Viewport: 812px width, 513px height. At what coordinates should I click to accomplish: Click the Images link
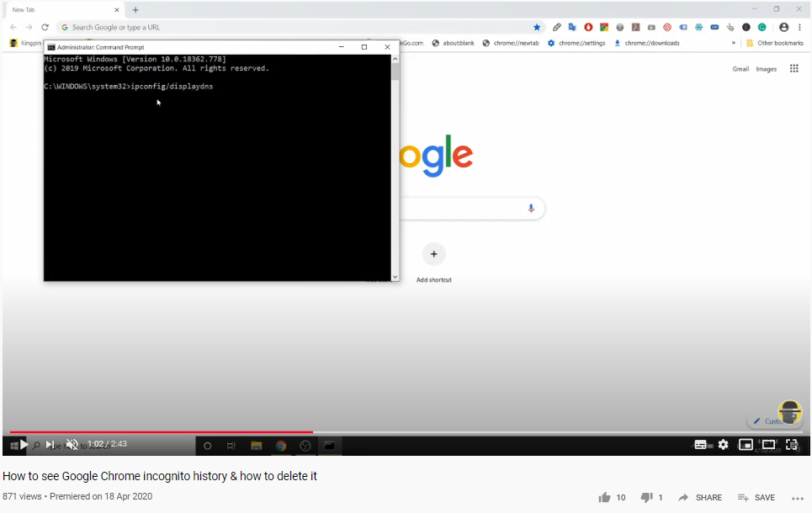tap(766, 69)
